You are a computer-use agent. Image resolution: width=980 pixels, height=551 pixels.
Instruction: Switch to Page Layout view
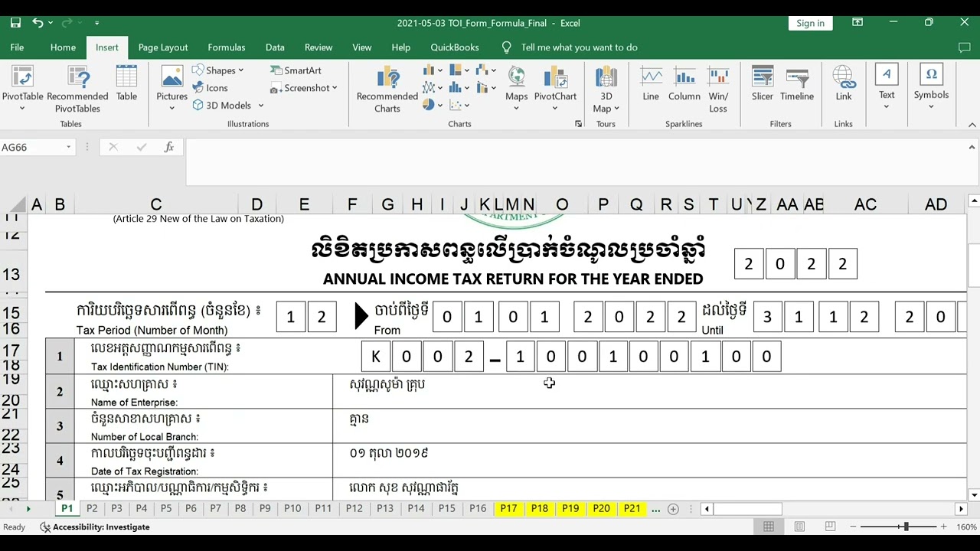coord(799,527)
